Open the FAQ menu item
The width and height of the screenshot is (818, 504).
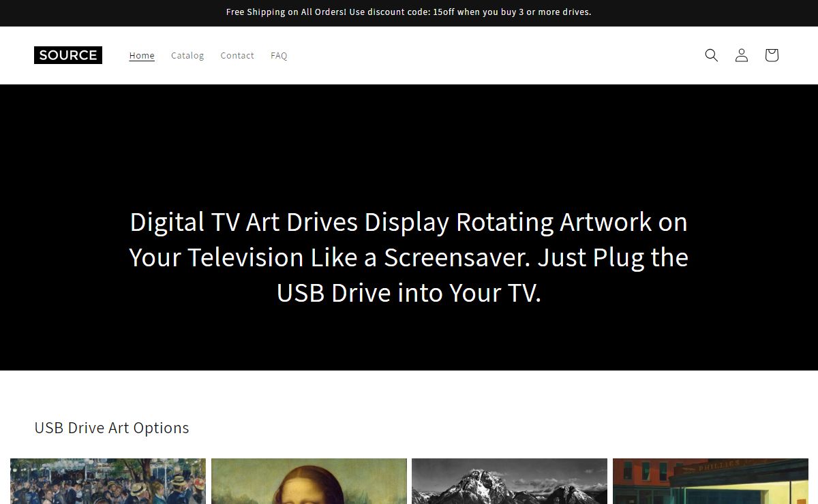[279, 56]
